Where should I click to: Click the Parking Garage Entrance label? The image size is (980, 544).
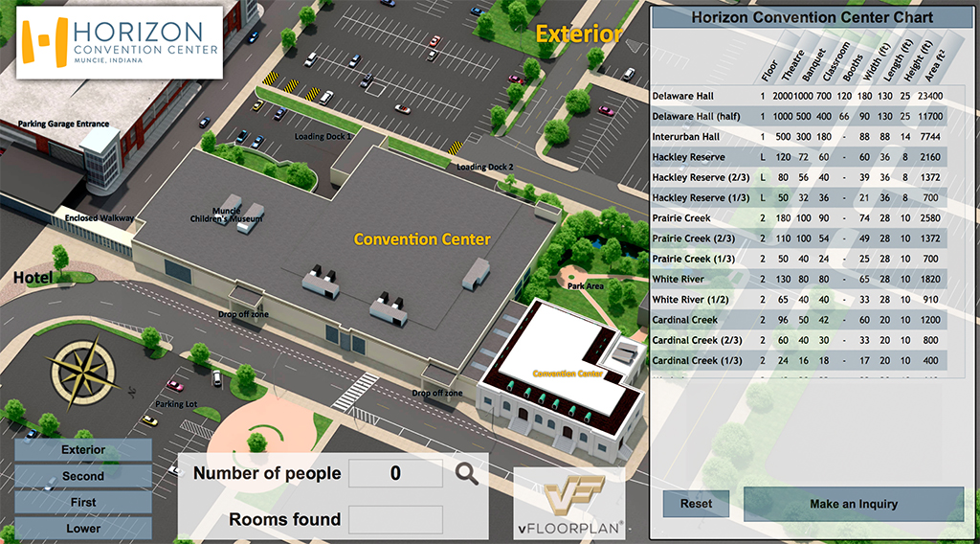(x=63, y=124)
